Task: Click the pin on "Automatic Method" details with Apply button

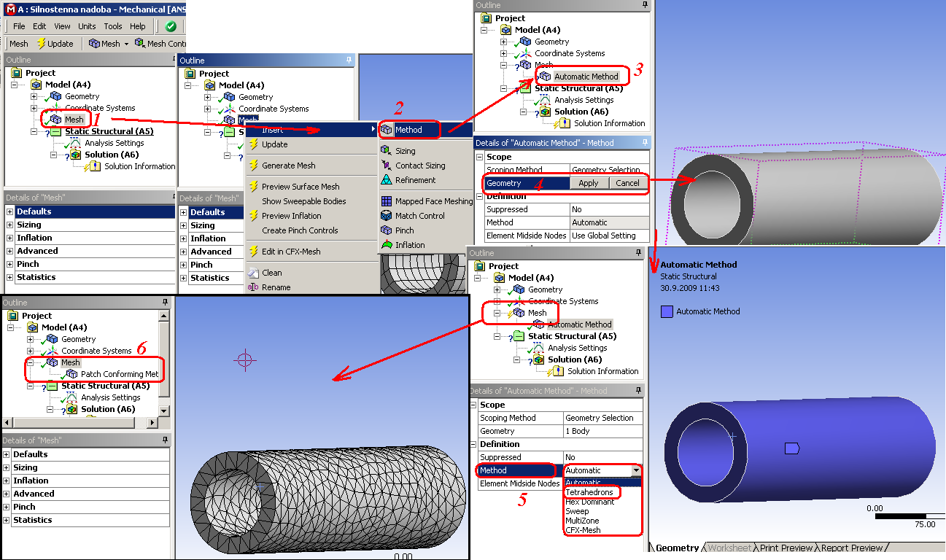Action: (x=645, y=143)
